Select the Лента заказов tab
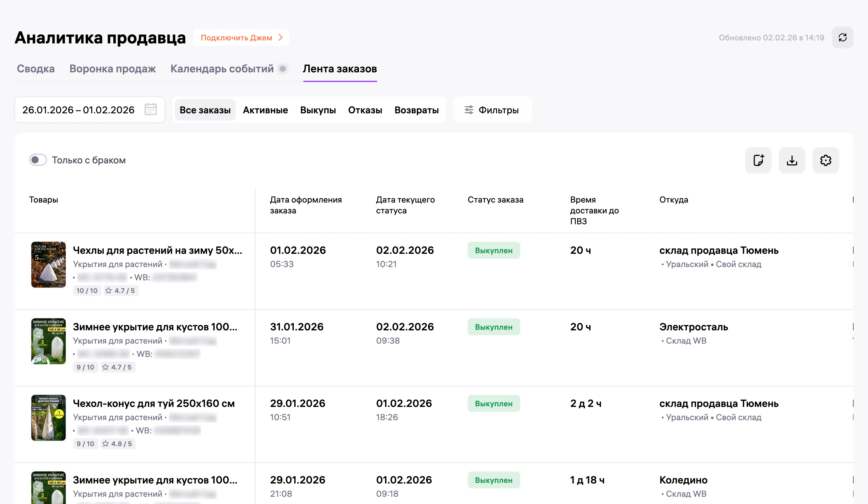The width and height of the screenshot is (868, 504). (340, 68)
